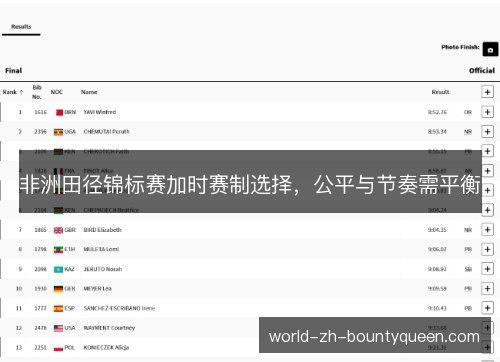Click the Bib No. column header
This screenshot has height=362, width=500.
37,92
